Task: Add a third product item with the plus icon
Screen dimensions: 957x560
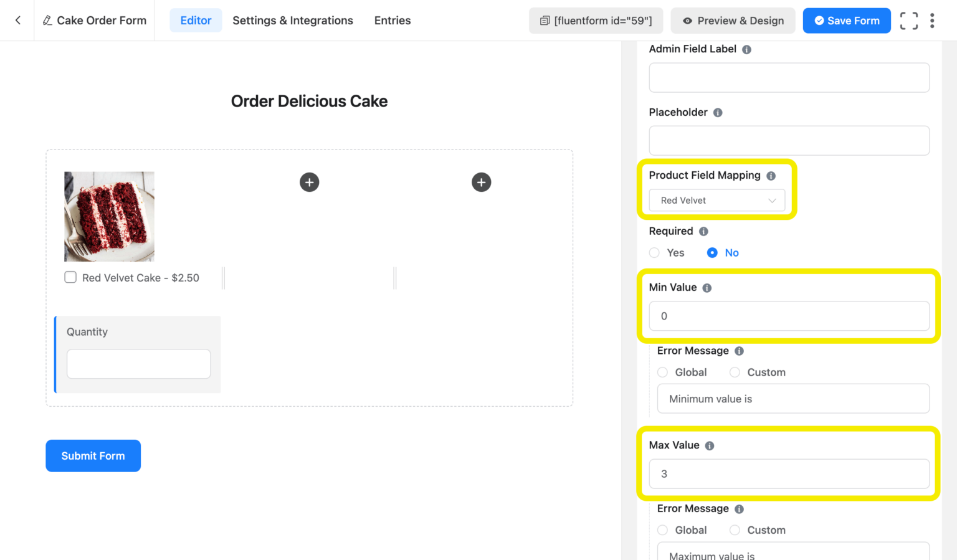Action: pos(481,182)
